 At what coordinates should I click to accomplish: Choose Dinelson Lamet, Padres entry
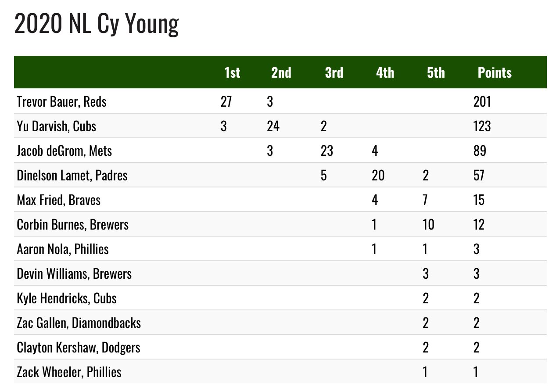(x=72, y=176)
